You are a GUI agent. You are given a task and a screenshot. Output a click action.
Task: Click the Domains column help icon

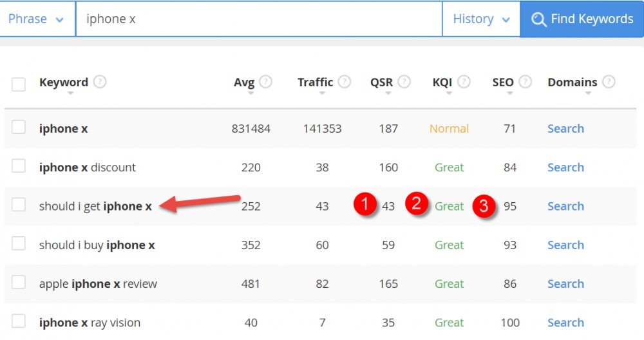(609, 82)
